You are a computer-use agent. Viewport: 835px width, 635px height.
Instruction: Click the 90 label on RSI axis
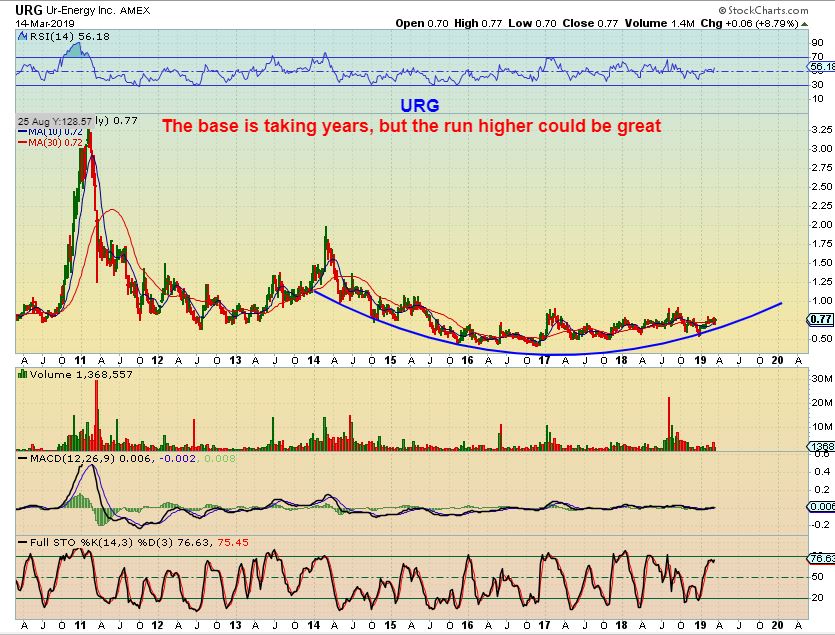pyautogui.click(x=817, y=43)
